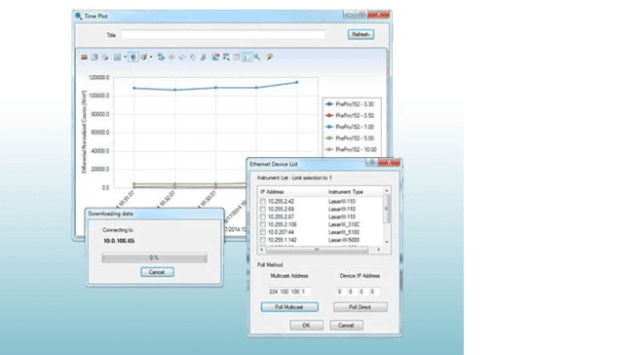This screenshot has width=644, height=355.
Task: Open dropdown arrow next to image export icon
Action: coord(125,58)
